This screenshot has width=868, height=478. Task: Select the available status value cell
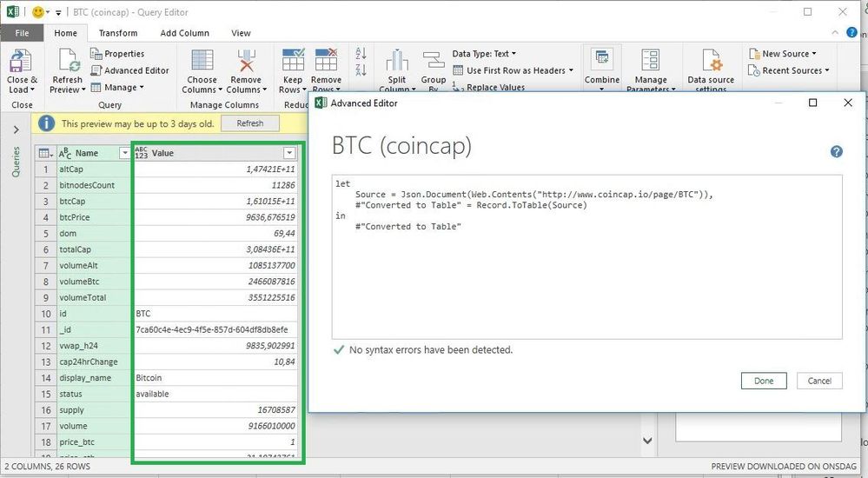(215, 394)
